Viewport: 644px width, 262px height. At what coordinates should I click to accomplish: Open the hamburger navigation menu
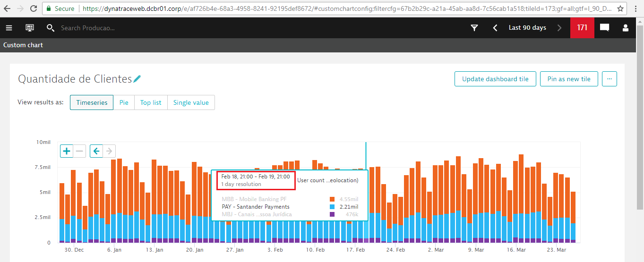click(x=9, y=28)
